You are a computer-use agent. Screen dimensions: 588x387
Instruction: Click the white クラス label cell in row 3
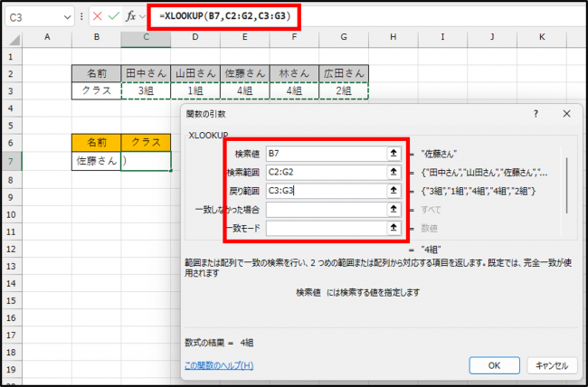(97, 90)
